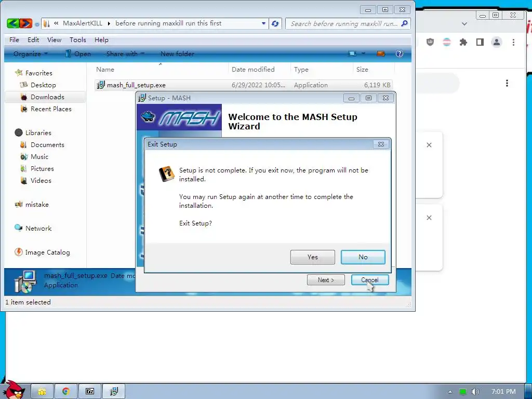Select mistake in navigation pane
Image resolution: width=532 pixels, height=399 pixels.
pos(37,205)
